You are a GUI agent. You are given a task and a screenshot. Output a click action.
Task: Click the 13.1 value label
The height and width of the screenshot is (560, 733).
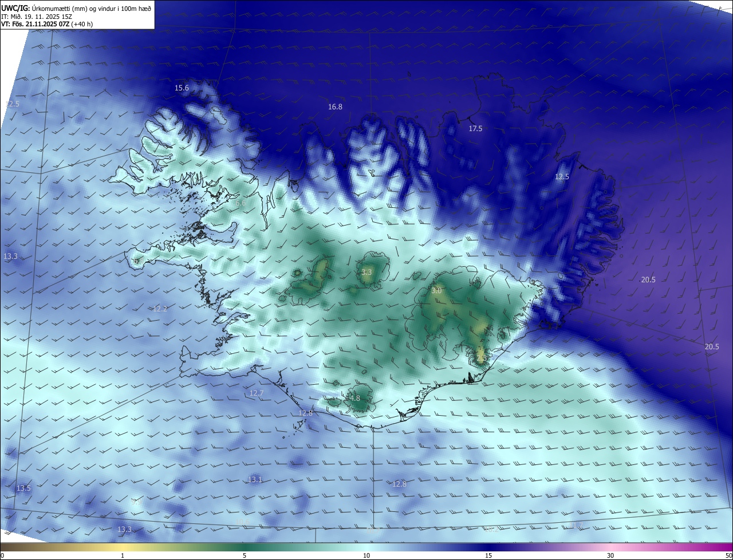[255, 479]
